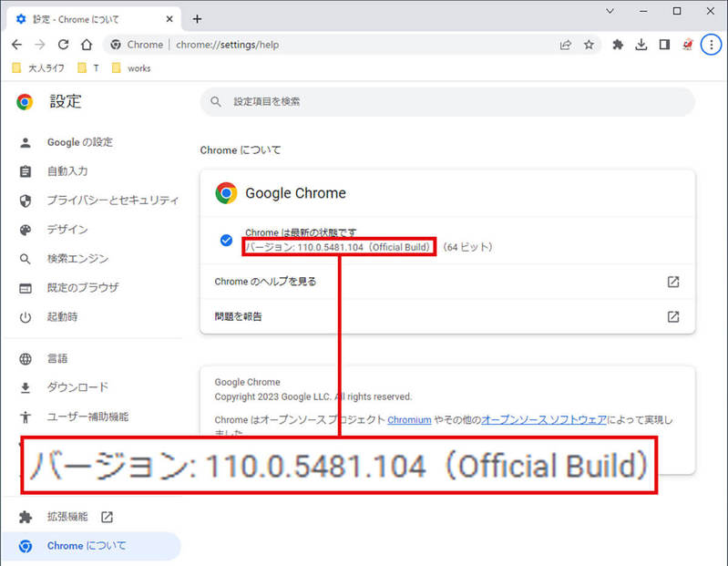Click the site info icon beside Chrome label
Screen dimensions: 728x566
point(116,45)
